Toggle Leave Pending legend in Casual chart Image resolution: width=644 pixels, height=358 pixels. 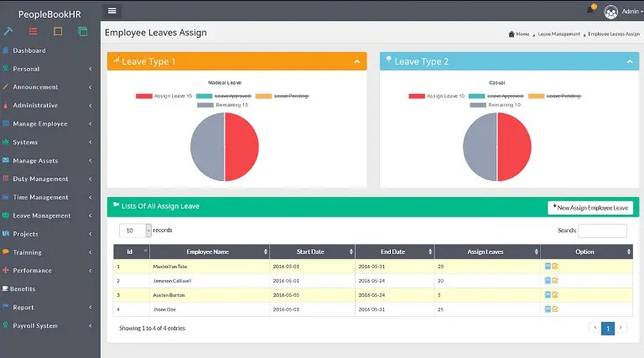[x=555, y=96]
